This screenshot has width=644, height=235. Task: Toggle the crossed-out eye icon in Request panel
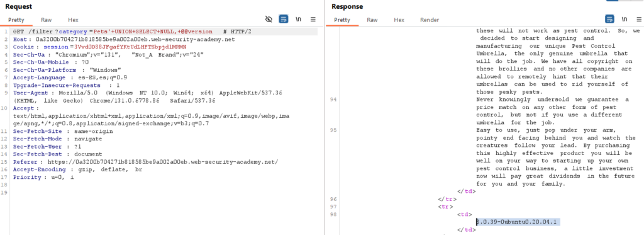click(x=269, y=20)
